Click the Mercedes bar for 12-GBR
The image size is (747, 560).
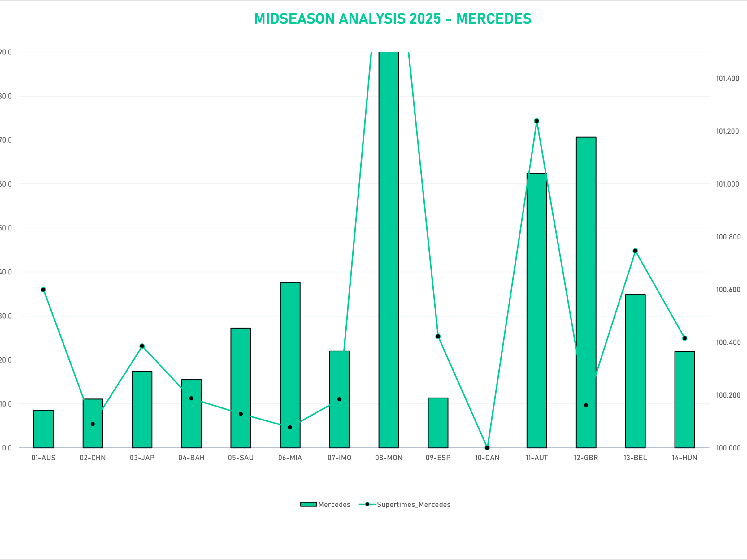click(586, 292)
